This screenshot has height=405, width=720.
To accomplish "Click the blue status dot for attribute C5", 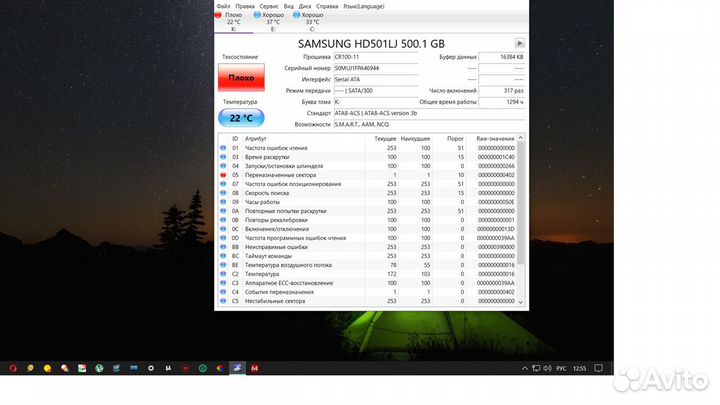I will pyautogui.click(x=223, y=301).
